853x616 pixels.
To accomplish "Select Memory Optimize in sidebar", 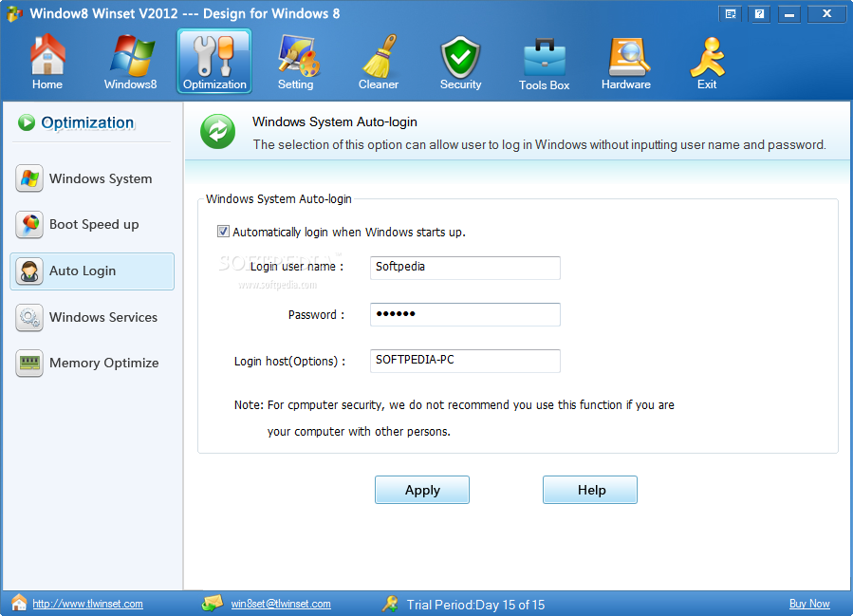I will [92, 363].
